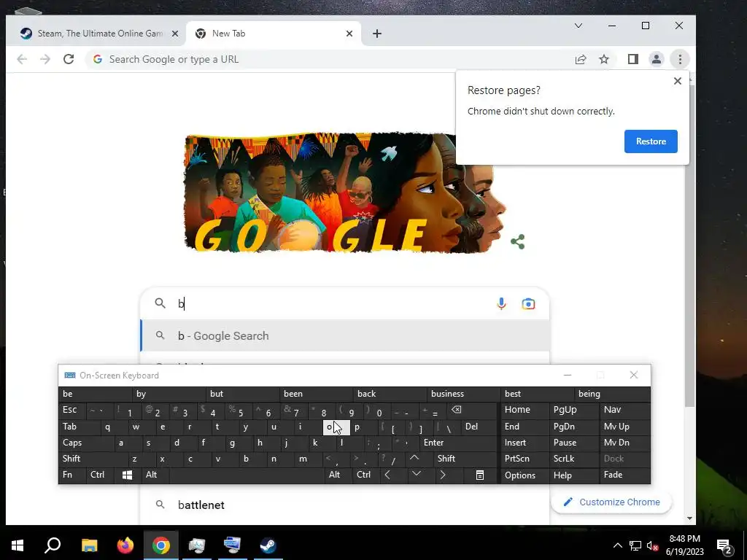Open taskbar search magnifier
747x560 pixels.
tap(53, 545)
